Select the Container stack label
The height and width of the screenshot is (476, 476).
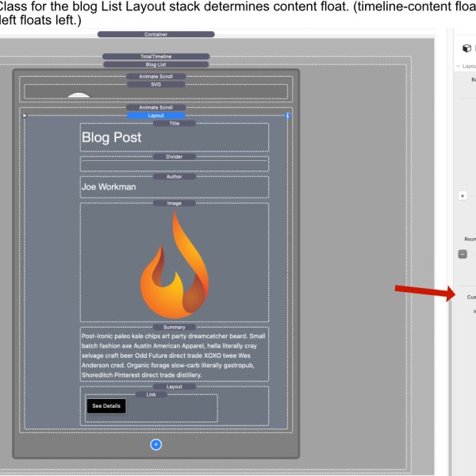pyautogui.click(x=156, y=34)
